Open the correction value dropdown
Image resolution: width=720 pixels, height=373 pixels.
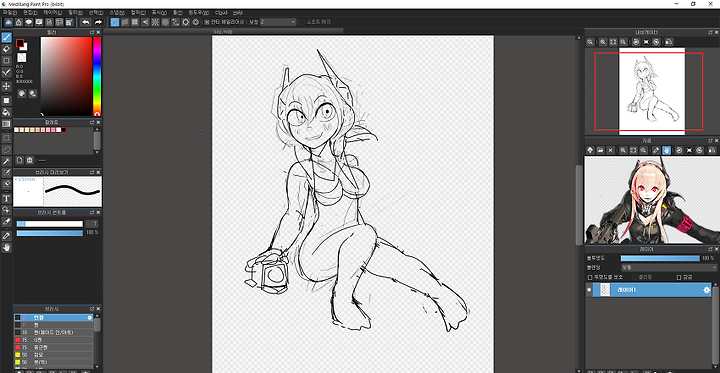278,22
